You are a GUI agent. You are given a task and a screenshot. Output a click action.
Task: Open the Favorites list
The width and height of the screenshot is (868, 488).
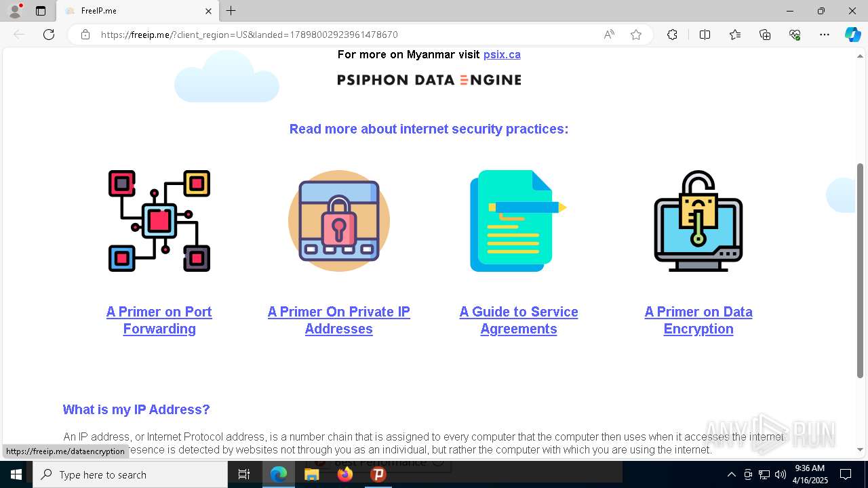tap(735, 35)
